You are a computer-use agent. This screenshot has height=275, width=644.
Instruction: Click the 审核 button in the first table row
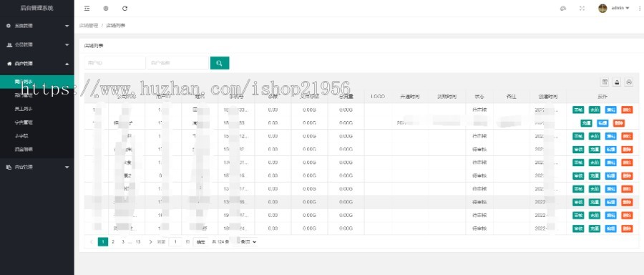(x=578, y=110)
